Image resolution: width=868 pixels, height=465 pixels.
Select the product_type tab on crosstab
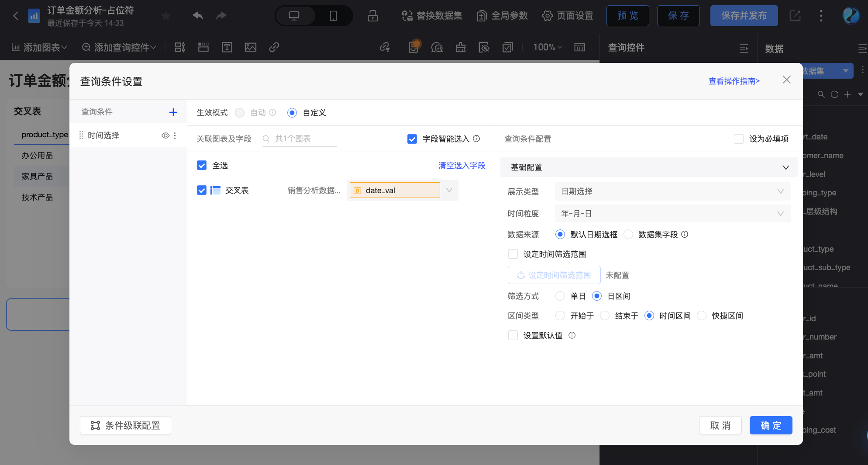(x=45, y=135)
